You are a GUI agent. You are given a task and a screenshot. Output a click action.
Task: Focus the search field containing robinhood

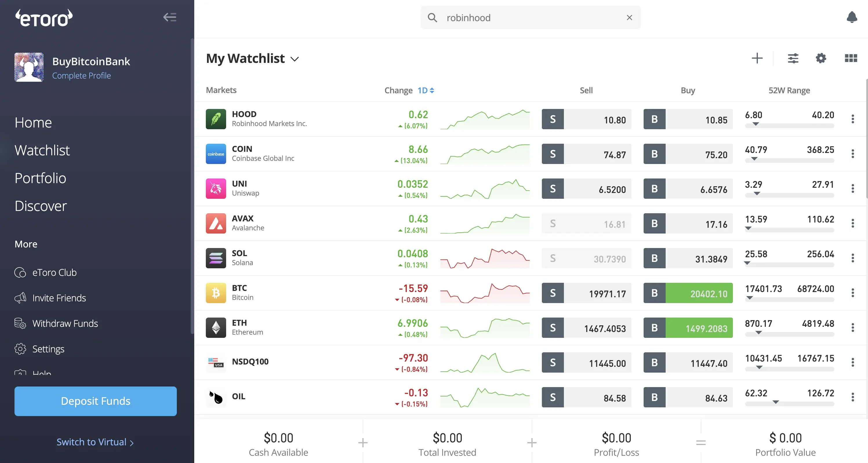(530, 17)
